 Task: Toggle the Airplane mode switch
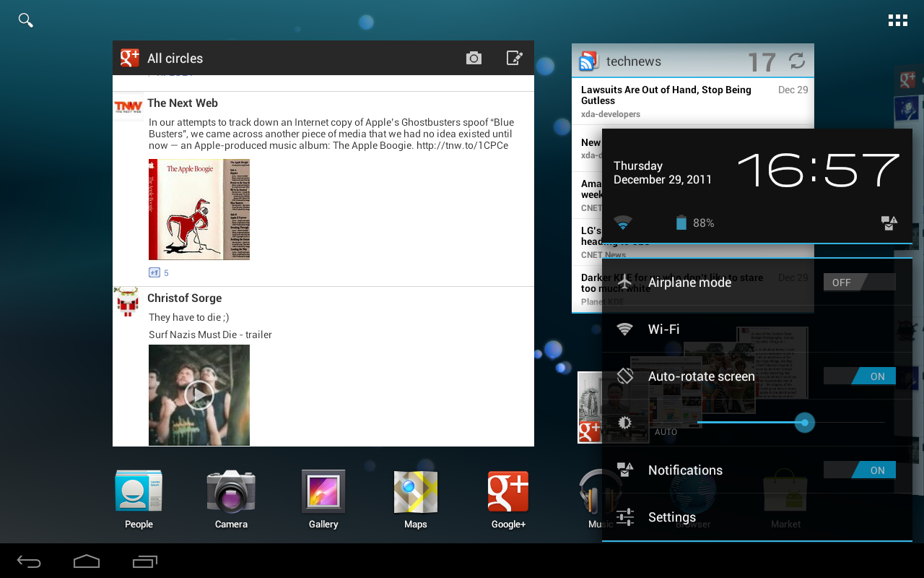pyautogui.click(x=859, y=282)
